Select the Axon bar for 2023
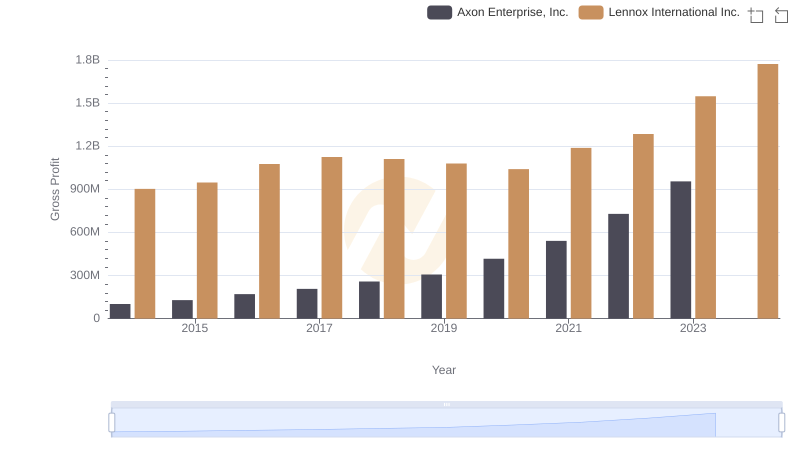This screenshot has width=800, height=461. point(681,250)
